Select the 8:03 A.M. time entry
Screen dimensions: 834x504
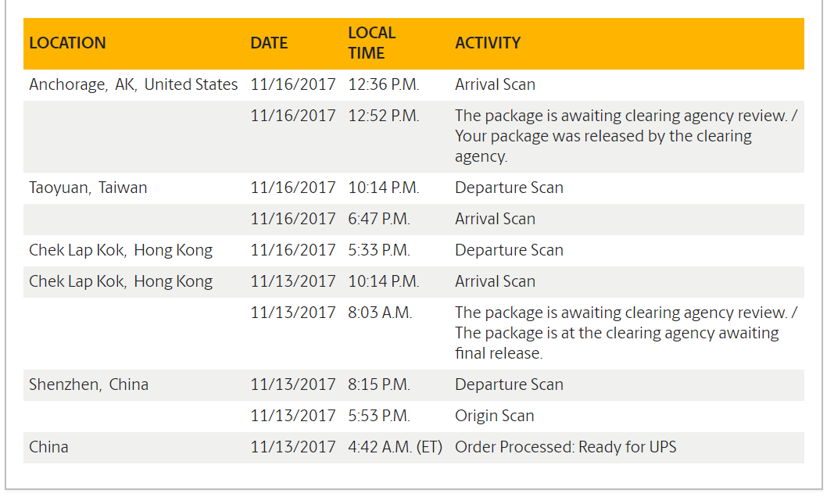pos(380,313)
